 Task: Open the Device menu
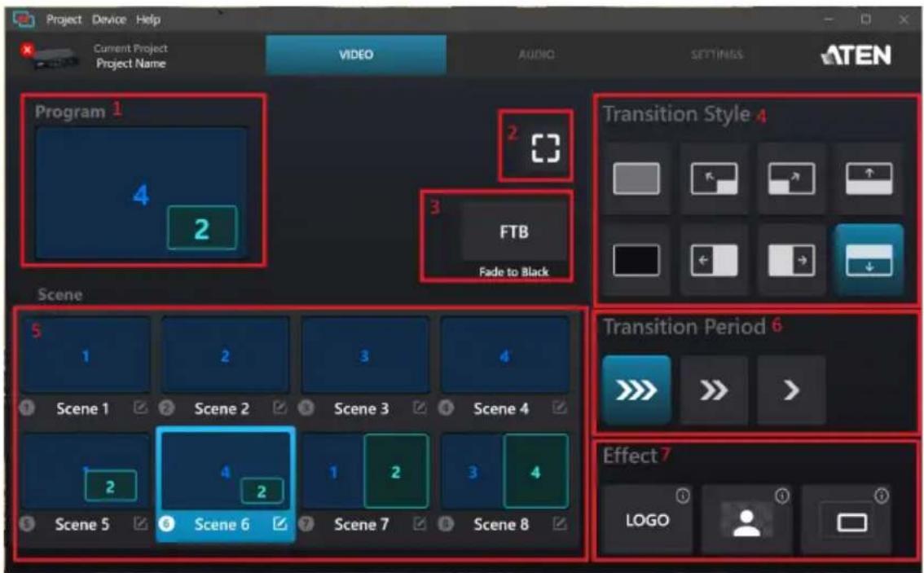(108, 20)
